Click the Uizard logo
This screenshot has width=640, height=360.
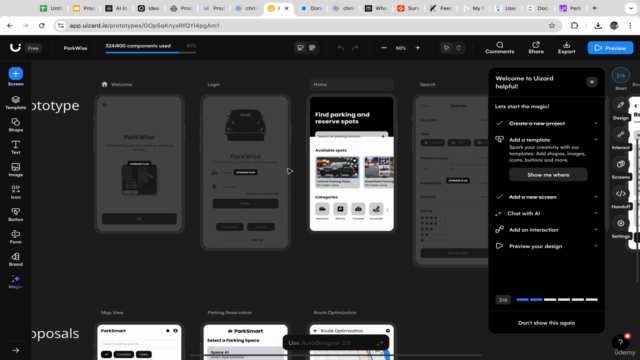point(15,48)
